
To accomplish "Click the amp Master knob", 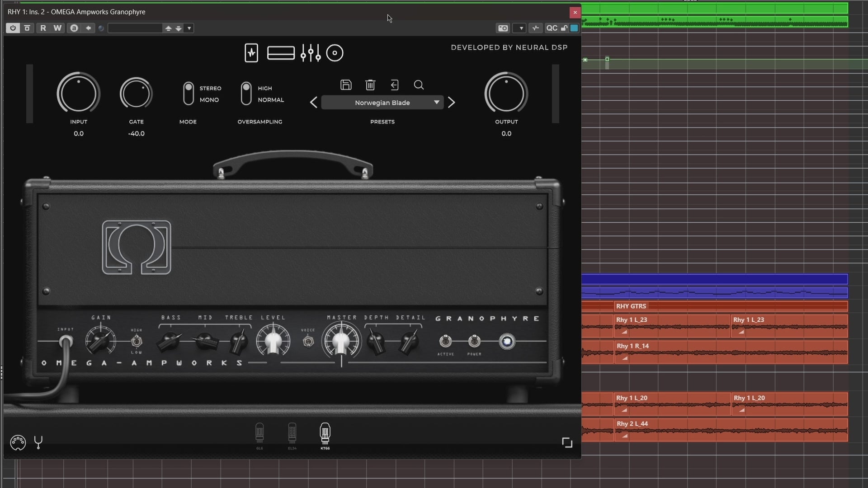I will (341, 341).
